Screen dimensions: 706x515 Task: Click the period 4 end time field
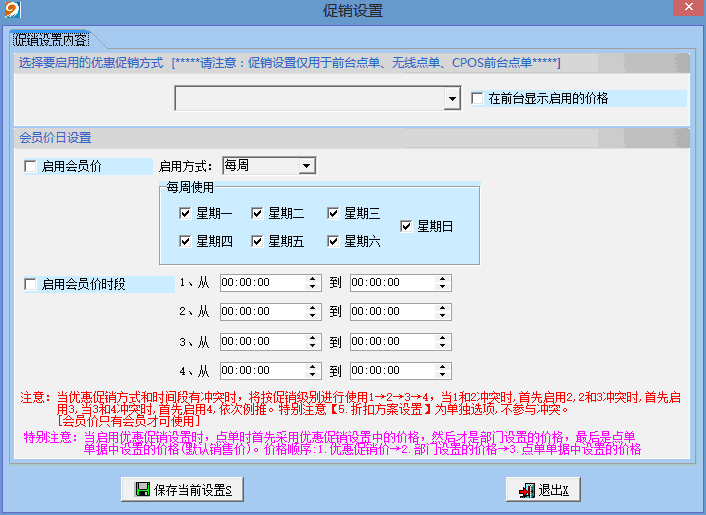tap(392, 370)
